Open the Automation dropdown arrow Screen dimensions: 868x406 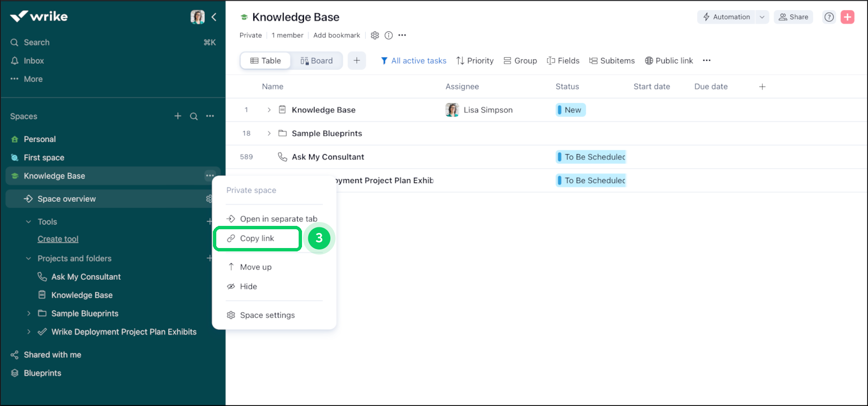coord(762,17)
